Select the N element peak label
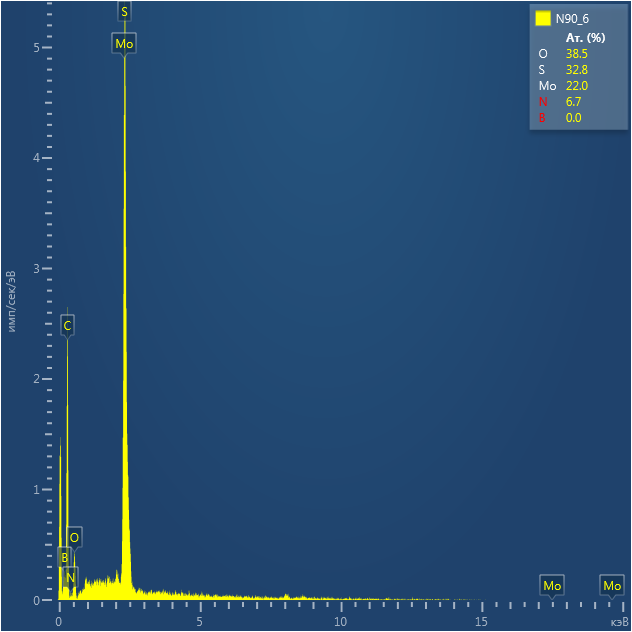The width and height of the screenshot is (632, 632). click(70, 577)
